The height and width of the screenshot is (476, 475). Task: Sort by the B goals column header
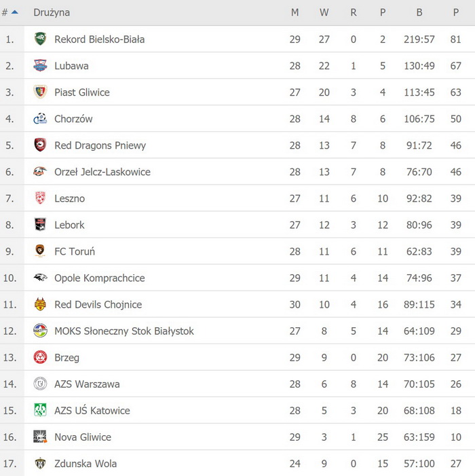pyautogui.click(x=419, y=12)
